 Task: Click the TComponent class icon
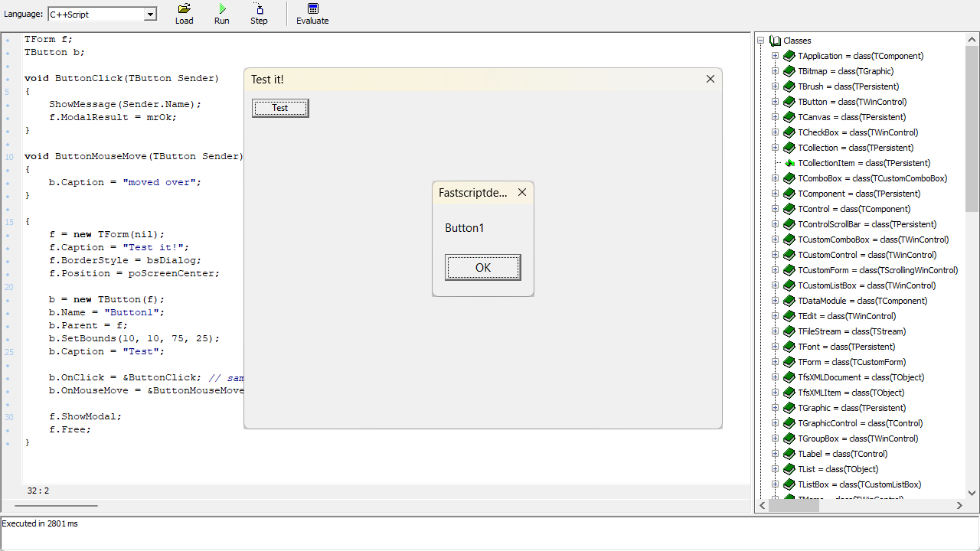pyautogui.click(x=789, y=194)
